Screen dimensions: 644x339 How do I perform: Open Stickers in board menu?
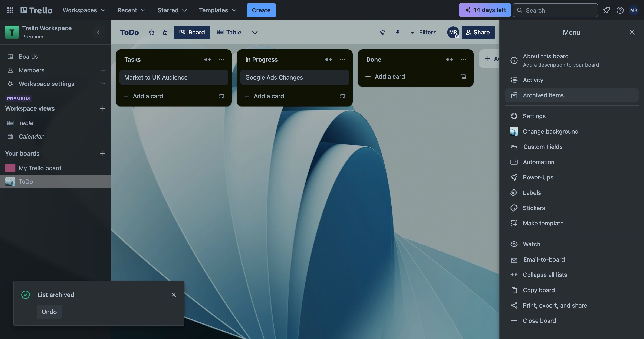(x=572, y=208)
